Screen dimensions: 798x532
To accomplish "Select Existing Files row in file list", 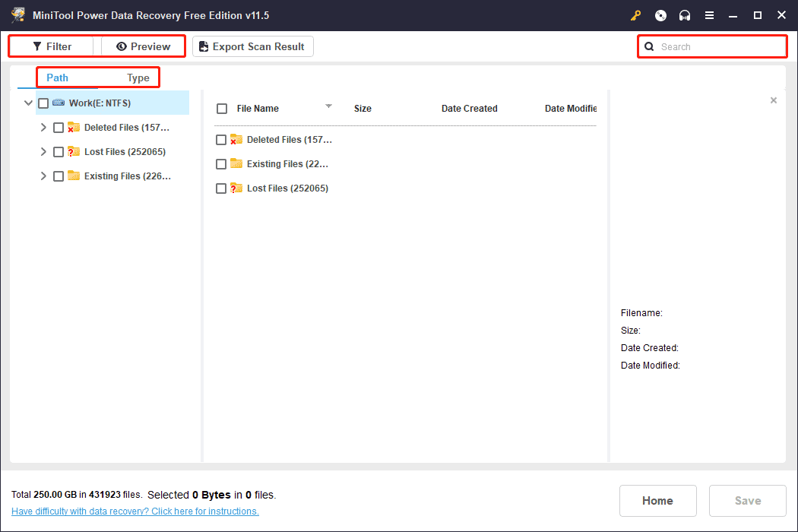I will (x=287, y=164).
